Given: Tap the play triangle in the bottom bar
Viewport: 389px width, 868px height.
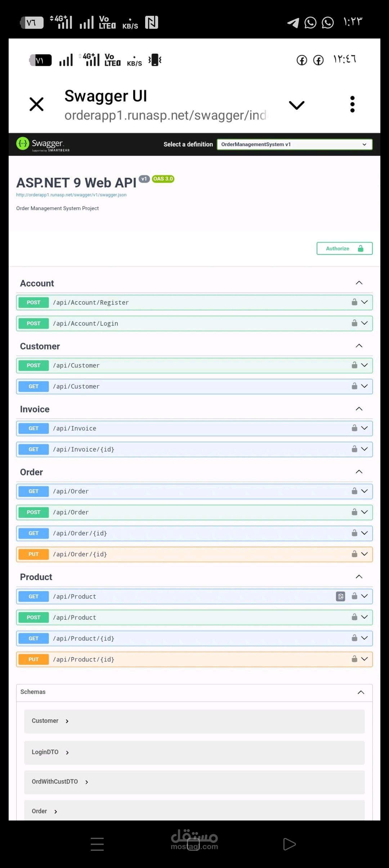Looking at the screenshot, I should click(x=289, y=844).
